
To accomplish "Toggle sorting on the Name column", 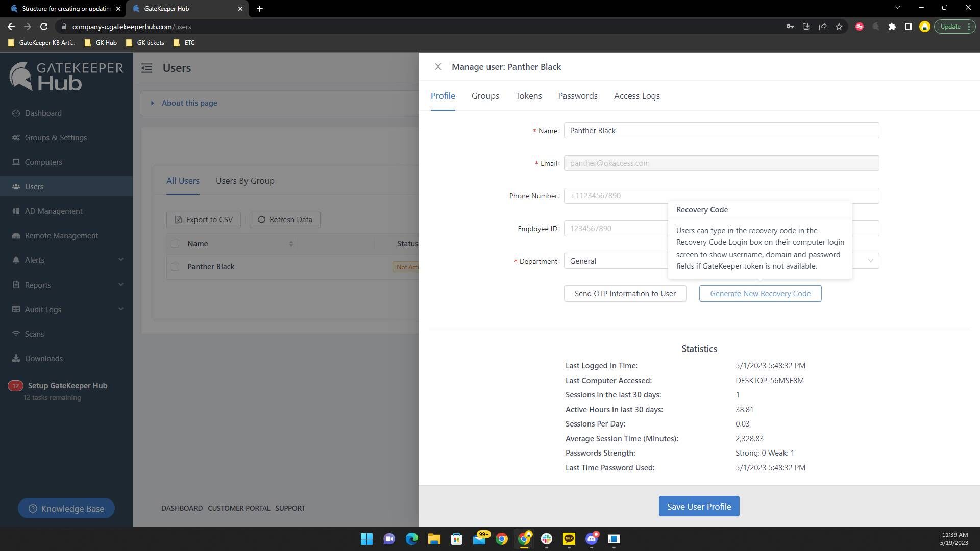I will (x=291, y=244).
